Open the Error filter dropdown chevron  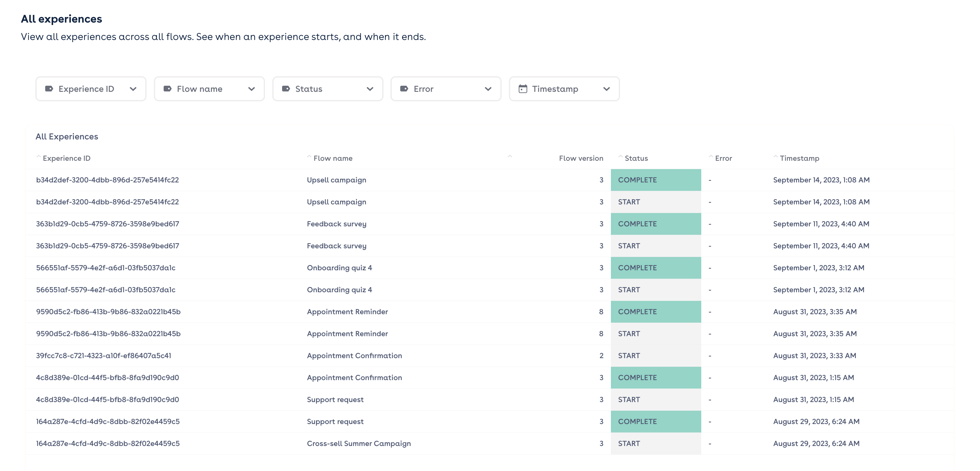[488, 89]
